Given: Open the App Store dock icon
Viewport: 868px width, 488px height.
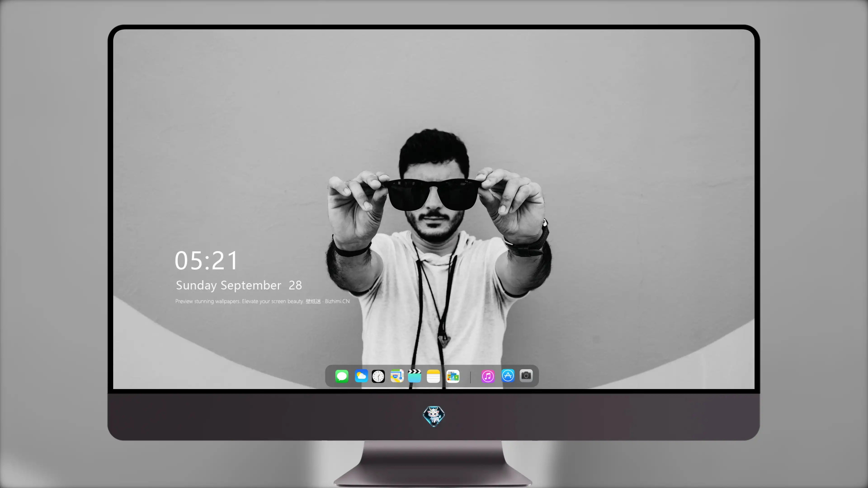Looking at the screenshot, I should (508, 375).
